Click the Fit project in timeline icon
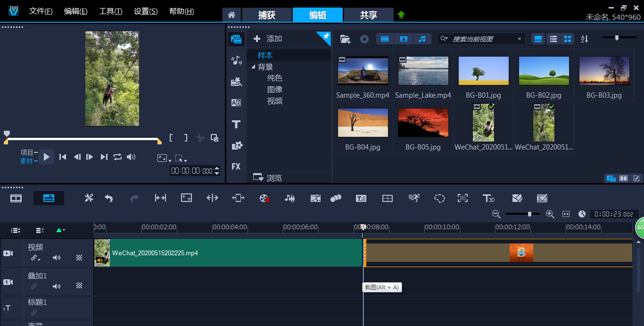Image resolution: width=644 pixels, height=326 pixels. [x=566, y=214]
